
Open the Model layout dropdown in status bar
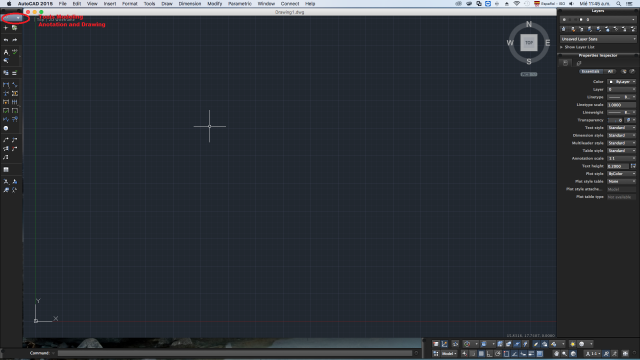449,353
